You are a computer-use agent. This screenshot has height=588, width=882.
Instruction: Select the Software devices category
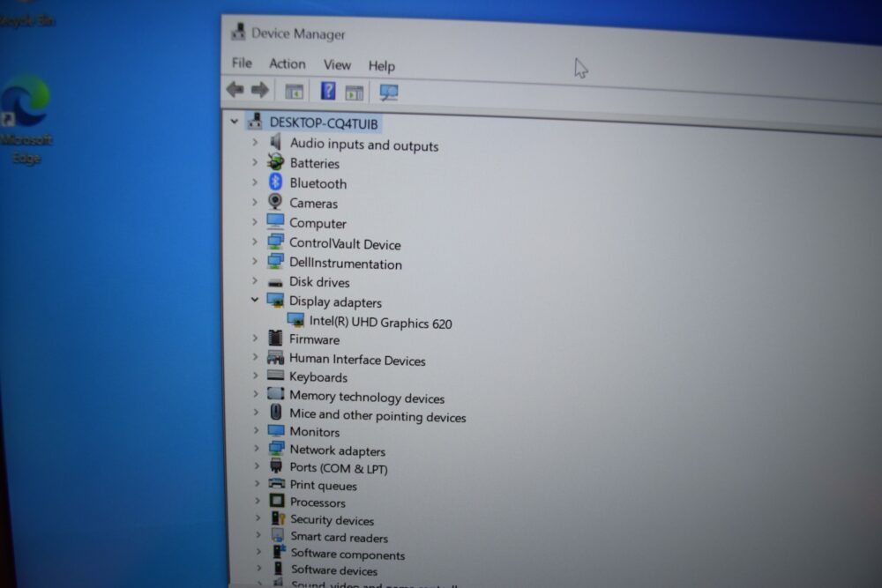[x=334, y=570]
